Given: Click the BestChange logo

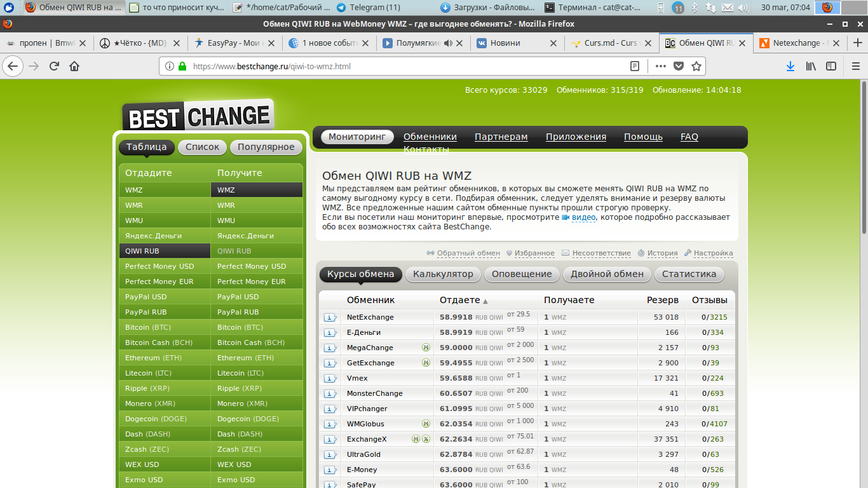Looking at the screenshot, I should click(198, 116).
